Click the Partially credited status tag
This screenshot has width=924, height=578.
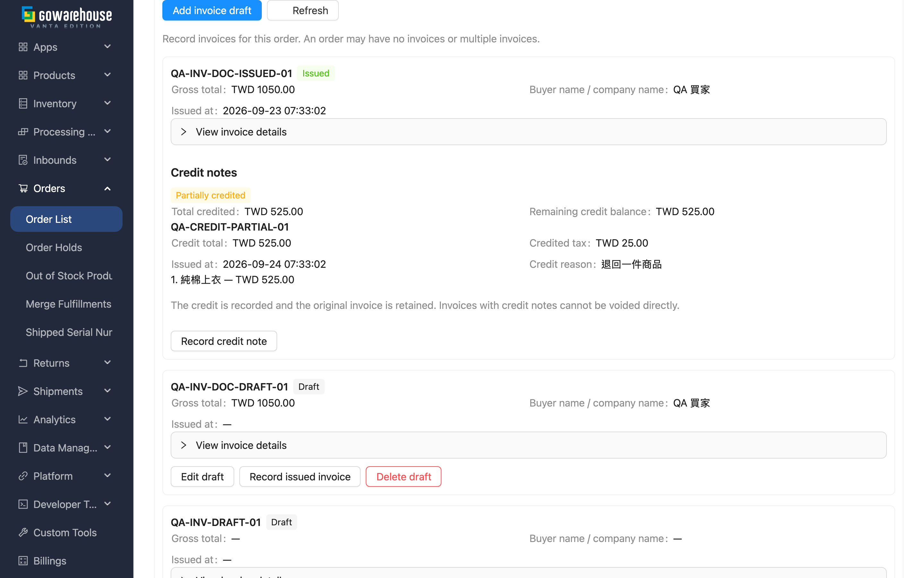[x=210, y=195]
